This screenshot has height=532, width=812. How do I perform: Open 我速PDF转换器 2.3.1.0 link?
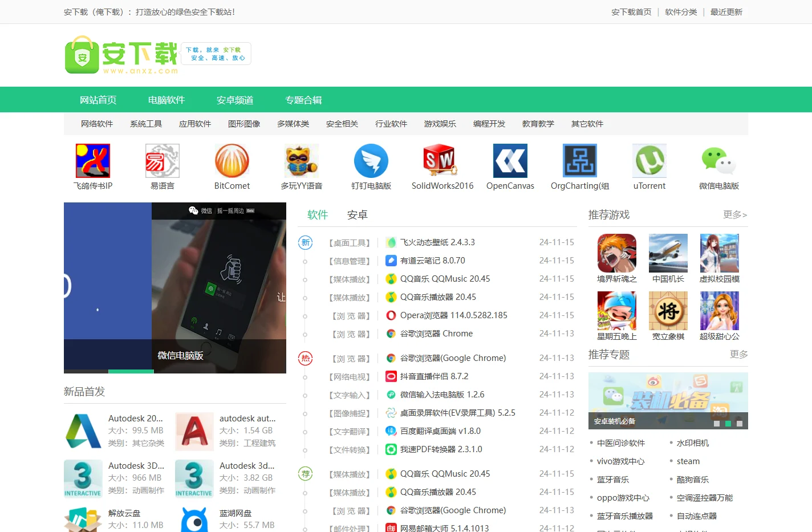tap(441, 449)
